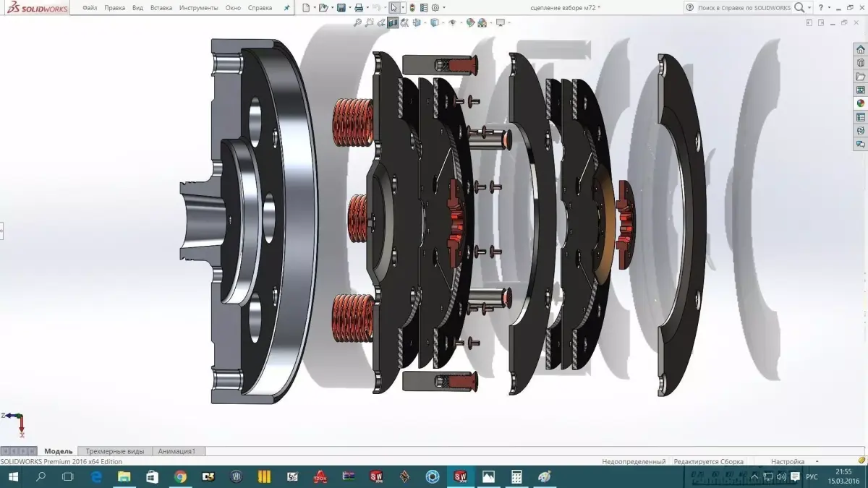Expand the Print dropdown arrow
The image size is (868, 488).
[367, 8]
